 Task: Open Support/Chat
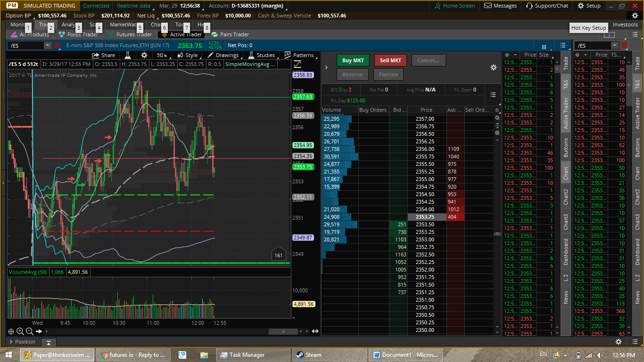pyautogui.click(x=547, y=6)
